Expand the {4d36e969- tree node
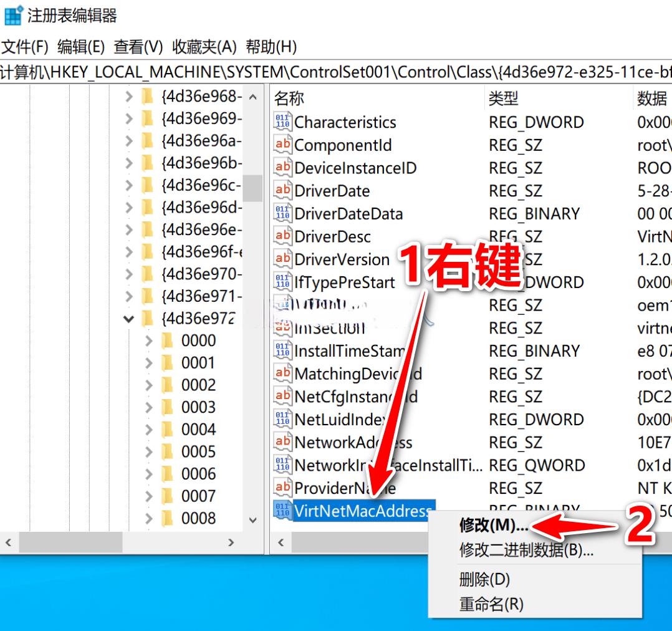Screen dimensions: 672x631 (x=128, y=118)
